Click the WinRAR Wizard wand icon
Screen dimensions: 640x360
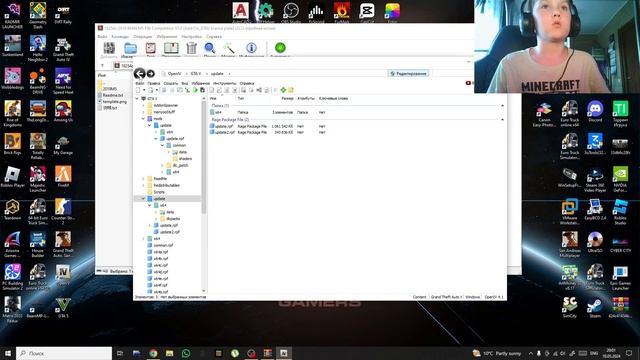(x=229, y=48)
